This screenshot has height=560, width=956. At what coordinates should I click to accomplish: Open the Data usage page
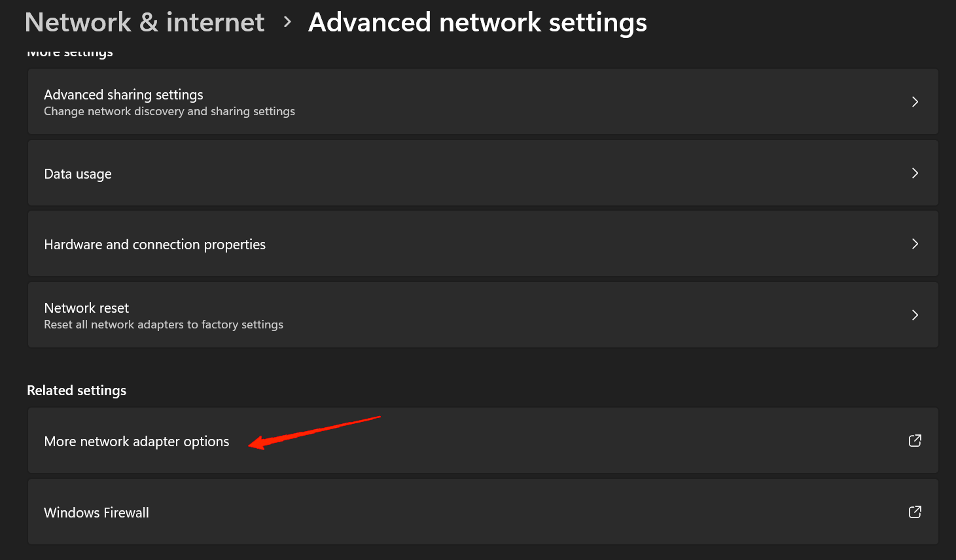coord(78,174)
